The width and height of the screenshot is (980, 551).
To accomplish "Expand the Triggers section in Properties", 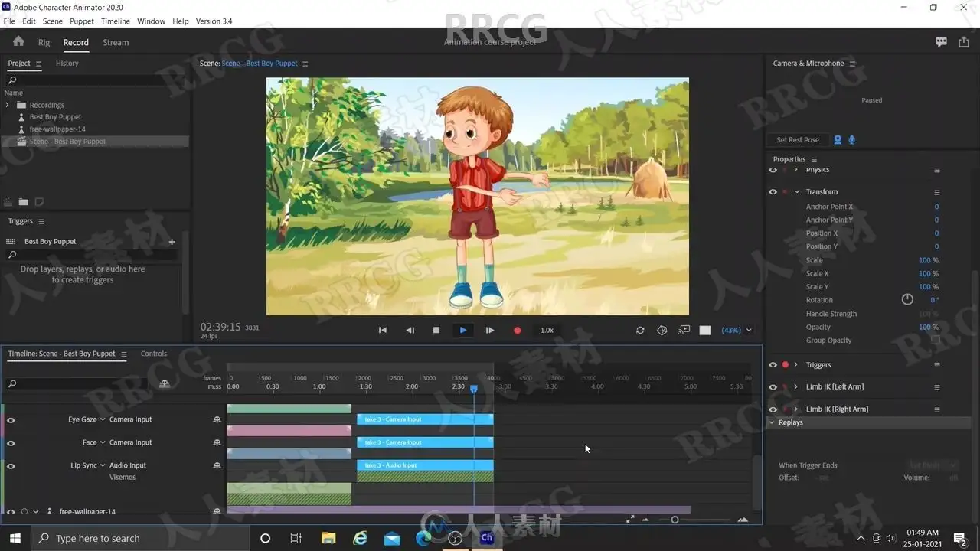I will [x=796, y=365].
